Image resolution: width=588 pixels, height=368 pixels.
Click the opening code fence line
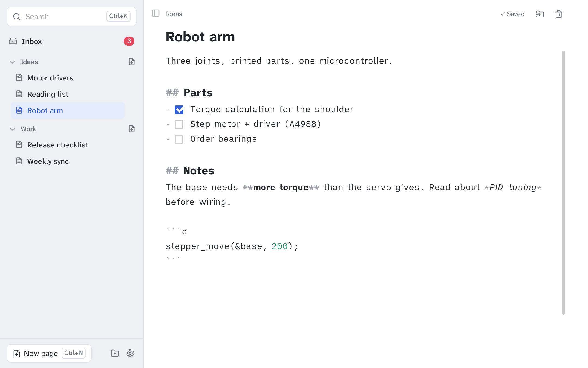tap(176, 232)
